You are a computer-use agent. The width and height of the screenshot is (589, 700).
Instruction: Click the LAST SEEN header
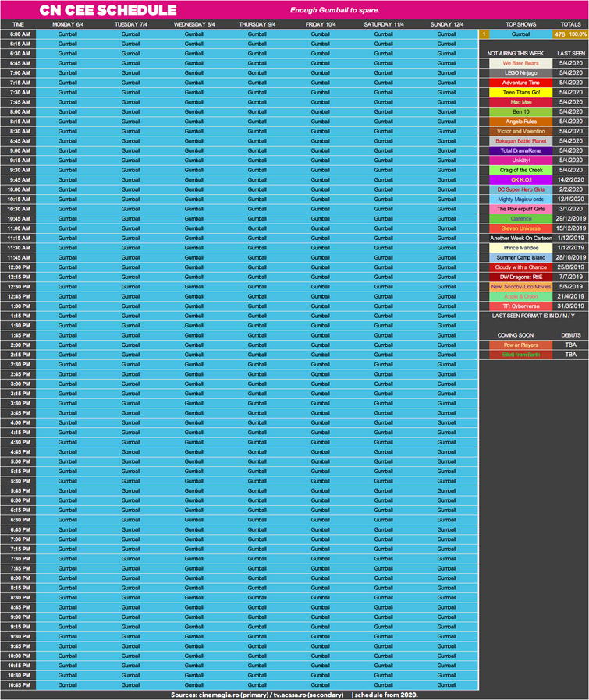pyautogui.click(x=571, y=53)
